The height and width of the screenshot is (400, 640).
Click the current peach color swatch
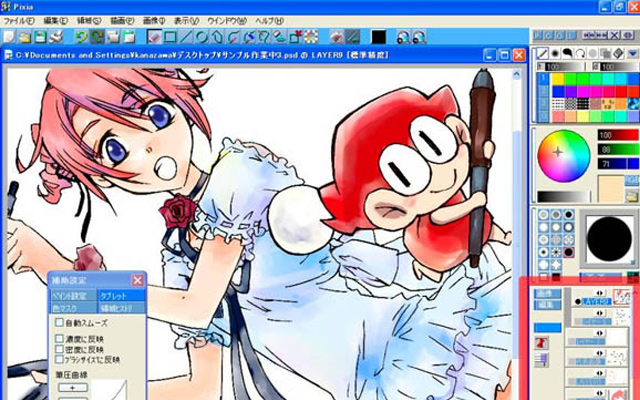click(x=611, y=189)
